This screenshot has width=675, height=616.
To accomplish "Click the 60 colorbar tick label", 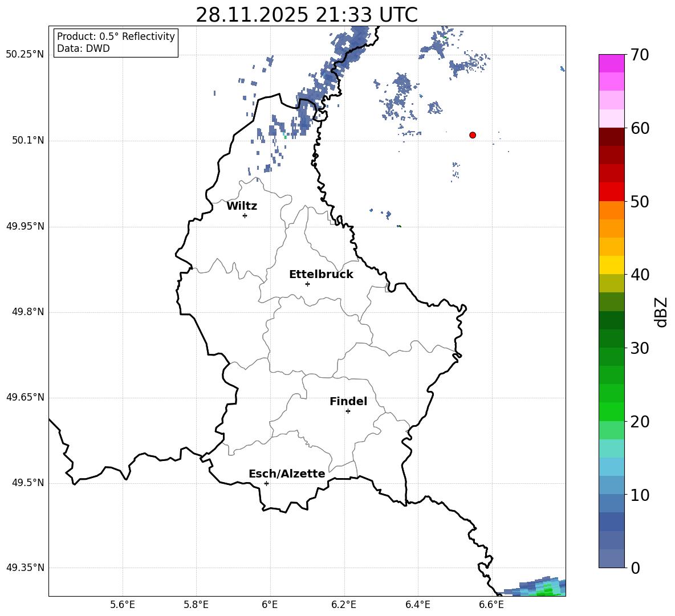I will 640,128.
